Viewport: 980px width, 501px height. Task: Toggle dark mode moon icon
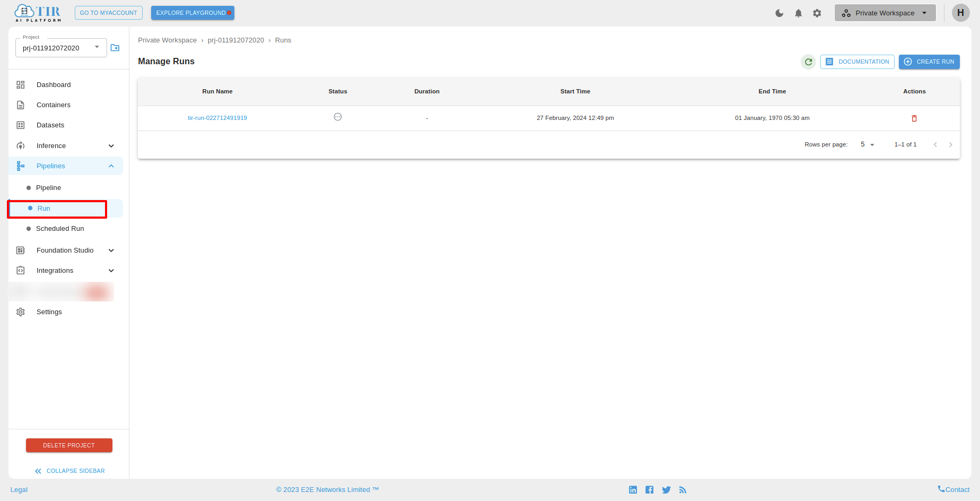(779, 13)
